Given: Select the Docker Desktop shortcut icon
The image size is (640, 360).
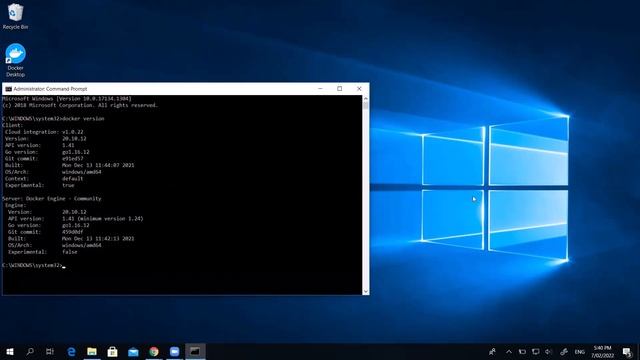Looking at the screenshot, I should (15, 60).
